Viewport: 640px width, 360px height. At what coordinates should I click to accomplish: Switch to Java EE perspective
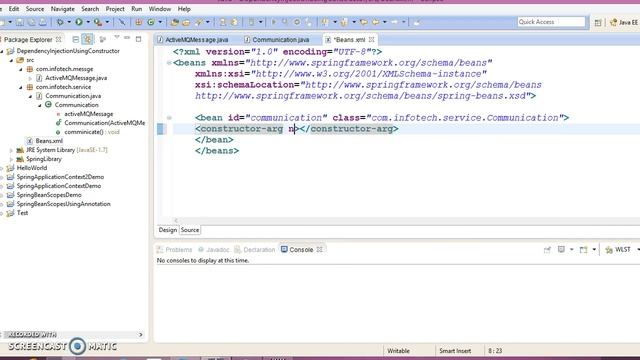tap(624, 22)
